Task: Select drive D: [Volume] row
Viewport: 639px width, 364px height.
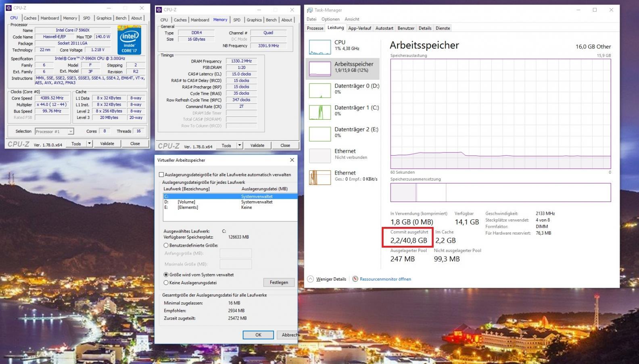Action: click(x=230, y=202)
